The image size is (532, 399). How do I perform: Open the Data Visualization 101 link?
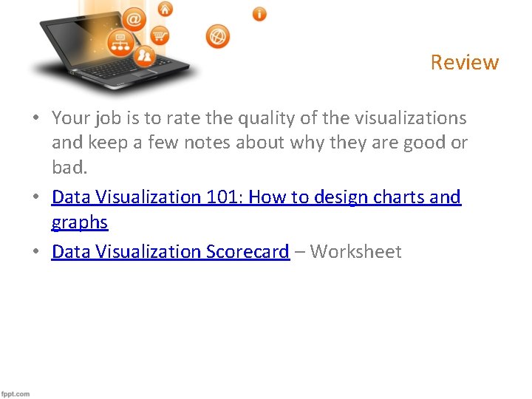(x=256, y=197)
